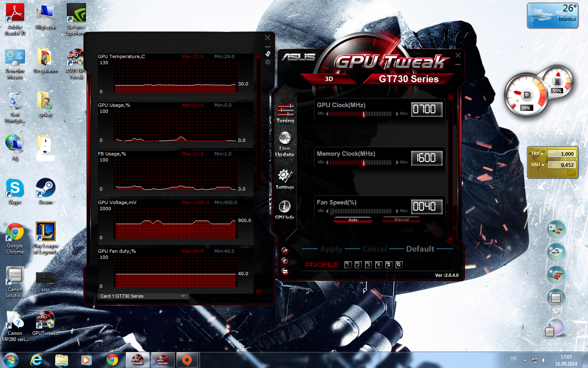Image resolution: width=588 pixels, height=368 pixels.
Task: Open the Tuning section in GPU Tweak
Action: point(285,113)
